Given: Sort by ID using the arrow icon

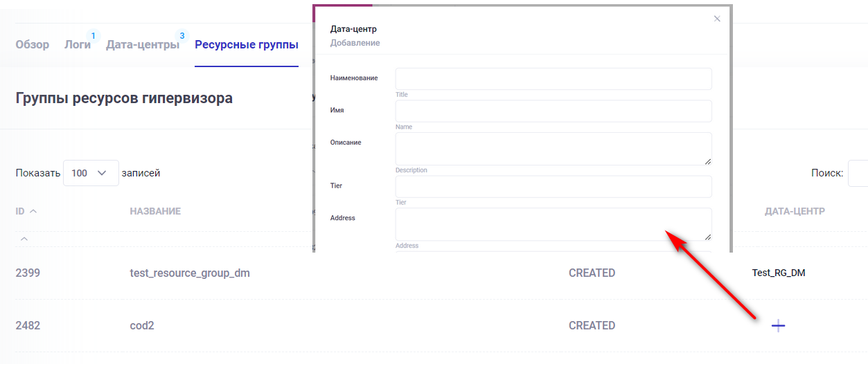Looking at the screenshot, I should (33, 212).
